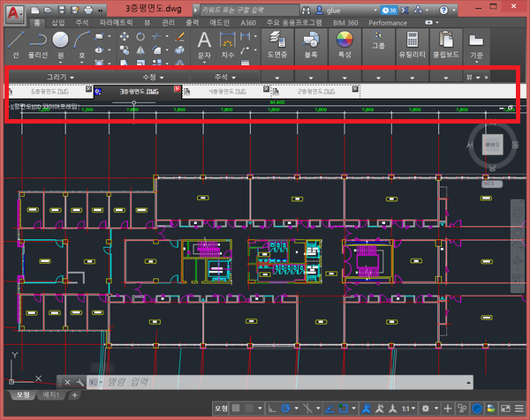Click the command line input field
The width and height of the screenshot is (530, 420).
[x=177, y=382]
